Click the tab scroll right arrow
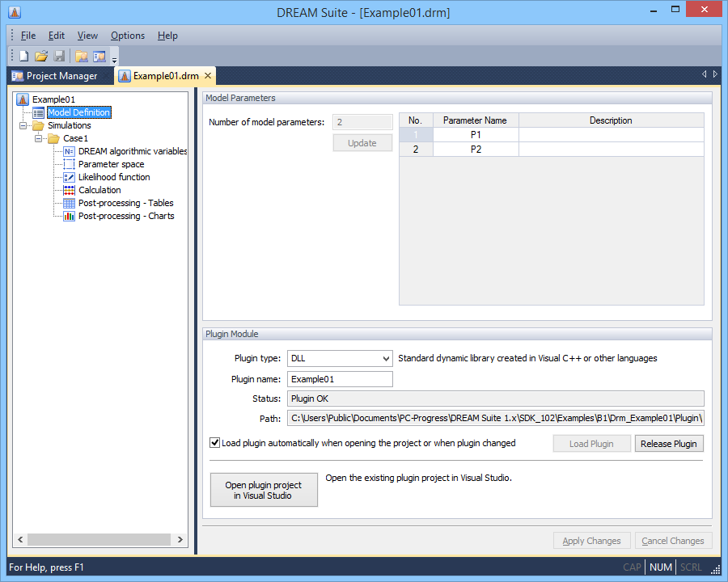This screenshot has height=582, width=728. coord(716,74)
